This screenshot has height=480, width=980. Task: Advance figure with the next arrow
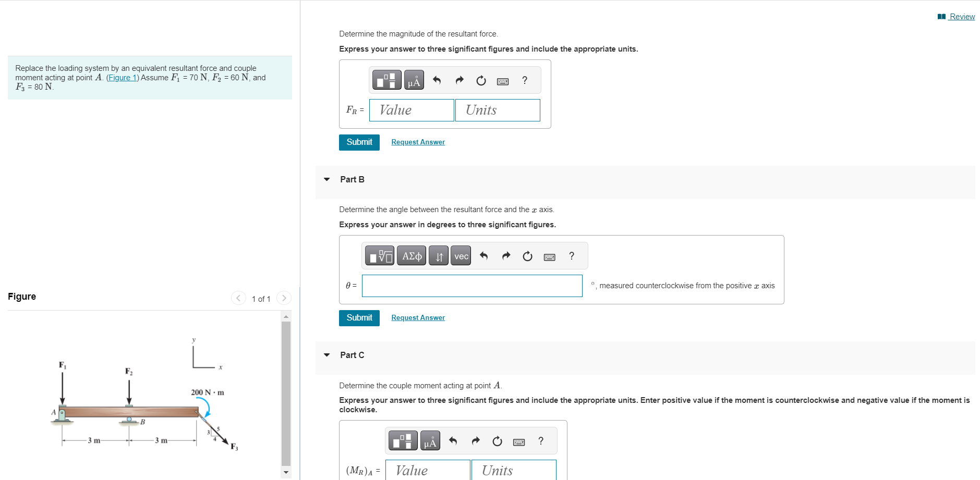pos(283,298)
